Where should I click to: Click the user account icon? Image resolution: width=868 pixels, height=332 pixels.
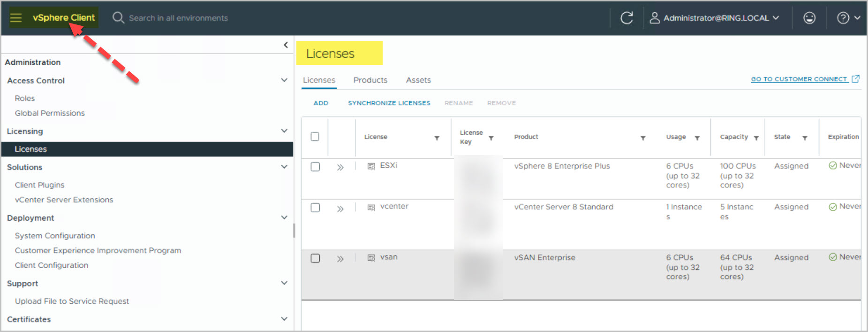click(x=655, y=18)
